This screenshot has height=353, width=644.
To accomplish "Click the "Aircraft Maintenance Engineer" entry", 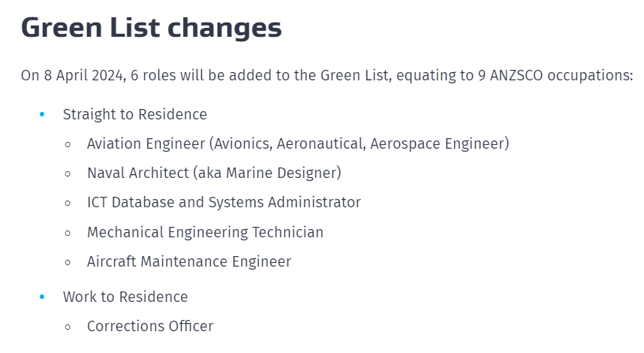I will [188, 261].
